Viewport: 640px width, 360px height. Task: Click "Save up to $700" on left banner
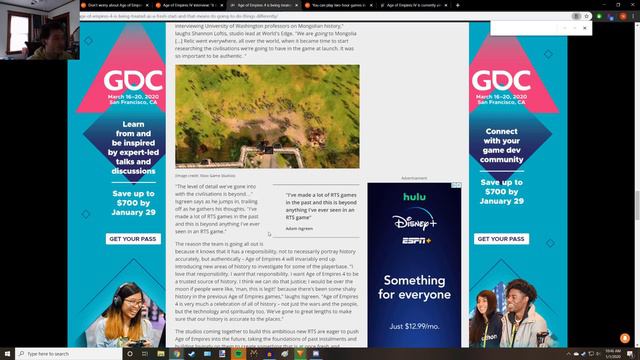tap(133, 203)
